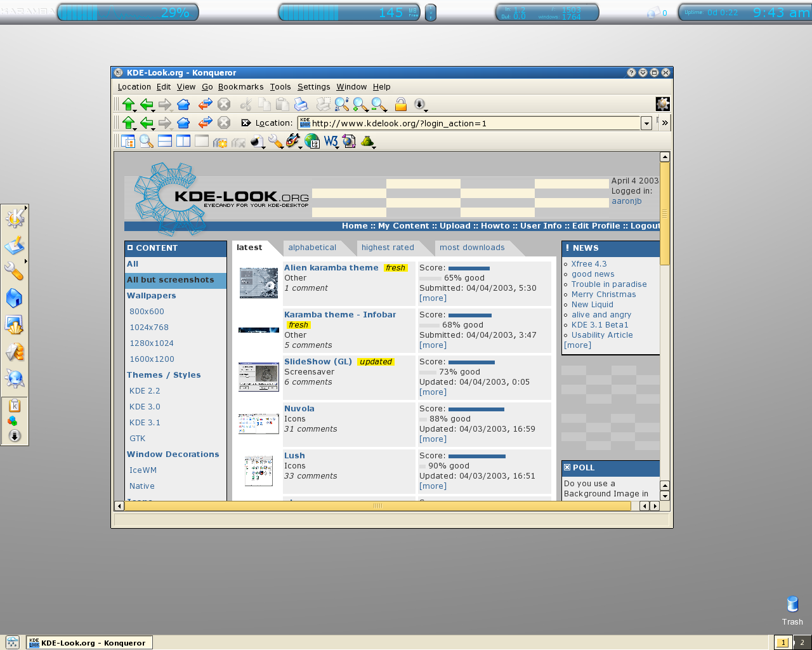
Task: Open the Lush icons thumbnail
Action: click(x=259, y=471)
